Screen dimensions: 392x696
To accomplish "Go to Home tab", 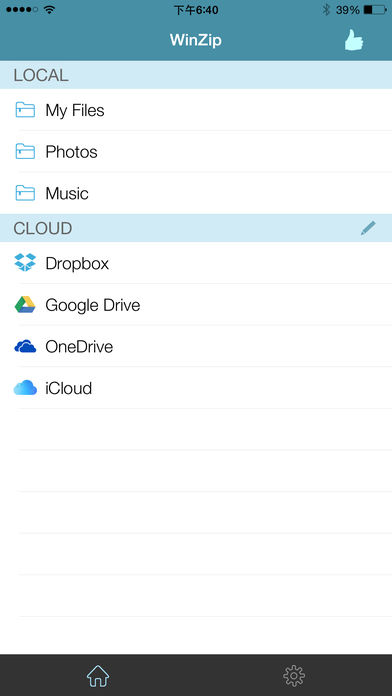I will (98, 676).
